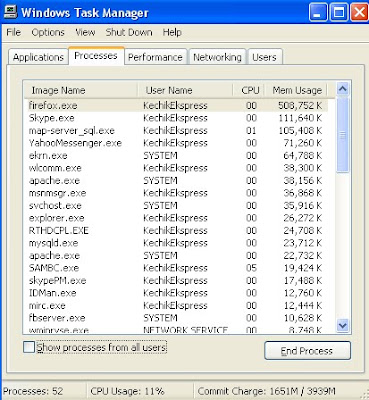Viewport: 369px width, 400px height.
Task: Open the Options menu
Action: click(x=48, y=32)
